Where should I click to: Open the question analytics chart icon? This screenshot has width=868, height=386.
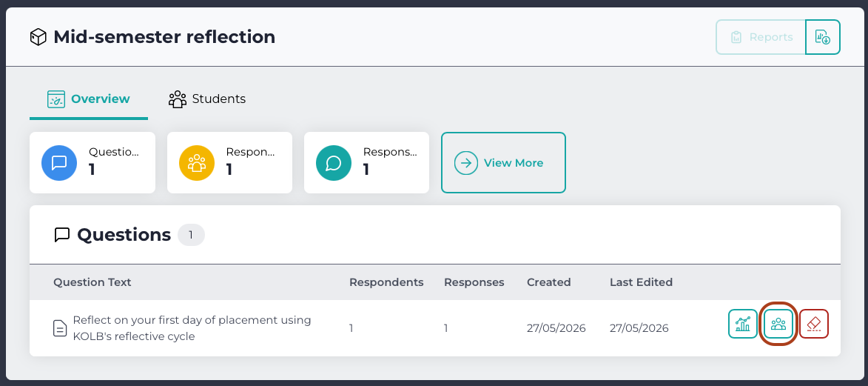pos(742,324)
